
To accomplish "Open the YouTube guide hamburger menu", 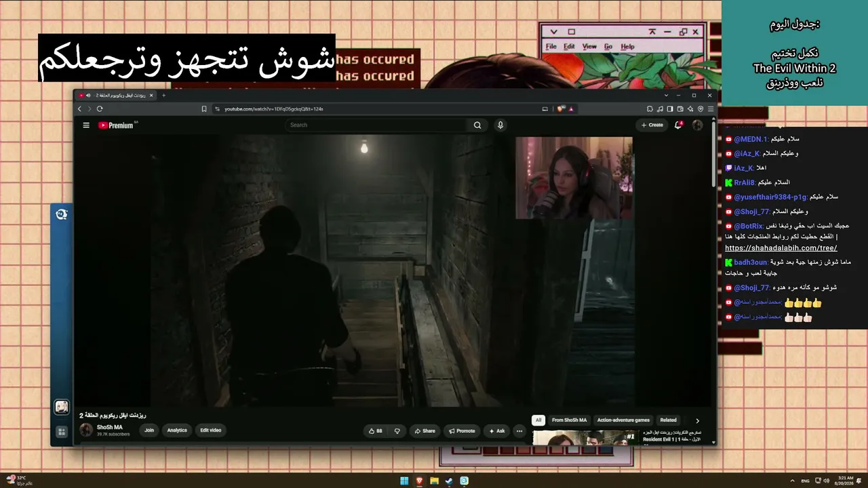I will tap(86, 125).
